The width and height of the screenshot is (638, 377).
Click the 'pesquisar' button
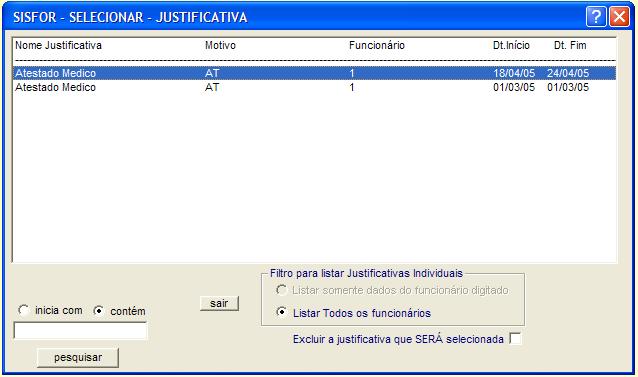pyautogui.click(x=78, y=357)
